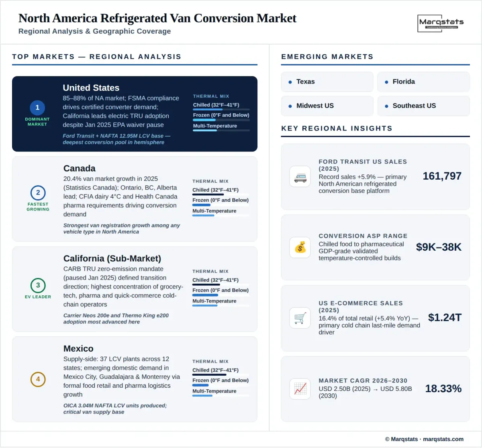Viewport: 482px width, 448px height.
Task: Click the $1.24T e-commerce sales value
Action: tap(445, 317)
